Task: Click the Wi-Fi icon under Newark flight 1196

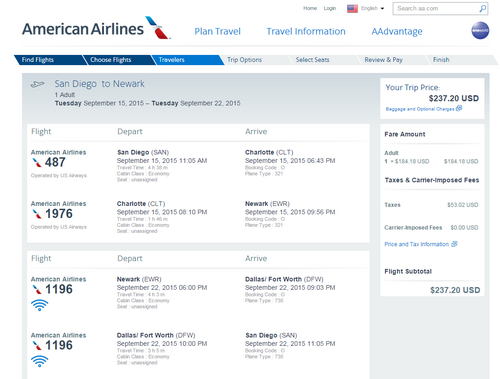Action: [39, 305]
